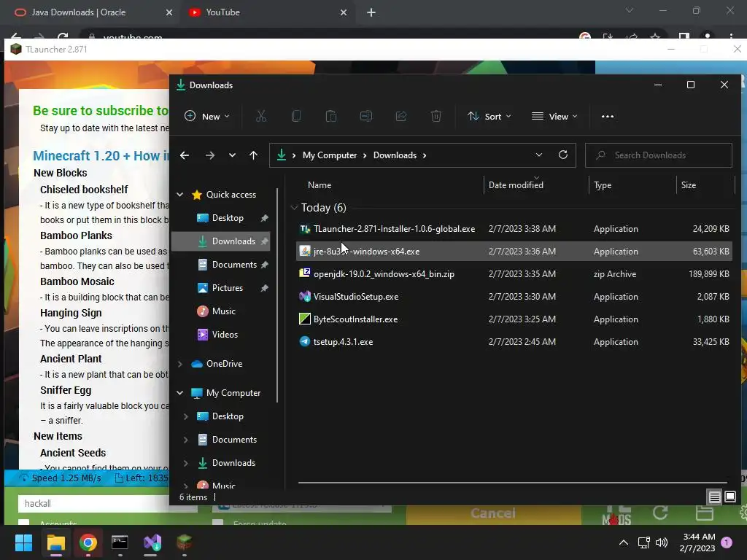747x560 pixels.
Task: Click the Copy icon in Explorer toolbar
Action: [x=296, y=116]
